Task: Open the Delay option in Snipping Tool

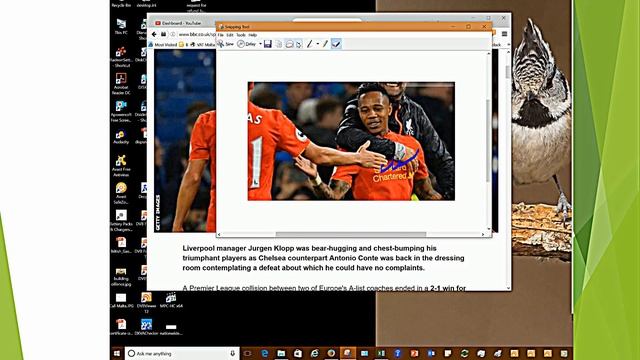Action: pyautogui.click(x=247, y=44)
